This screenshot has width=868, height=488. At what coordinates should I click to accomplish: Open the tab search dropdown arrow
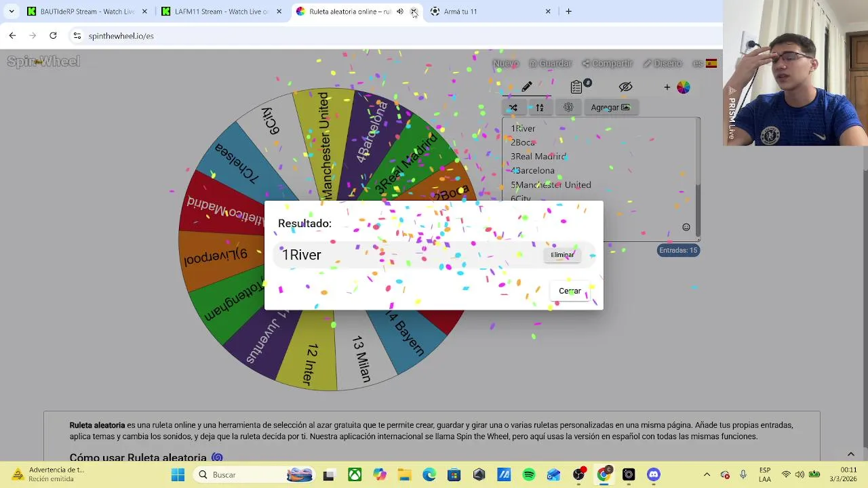click(x=12, y=12)
